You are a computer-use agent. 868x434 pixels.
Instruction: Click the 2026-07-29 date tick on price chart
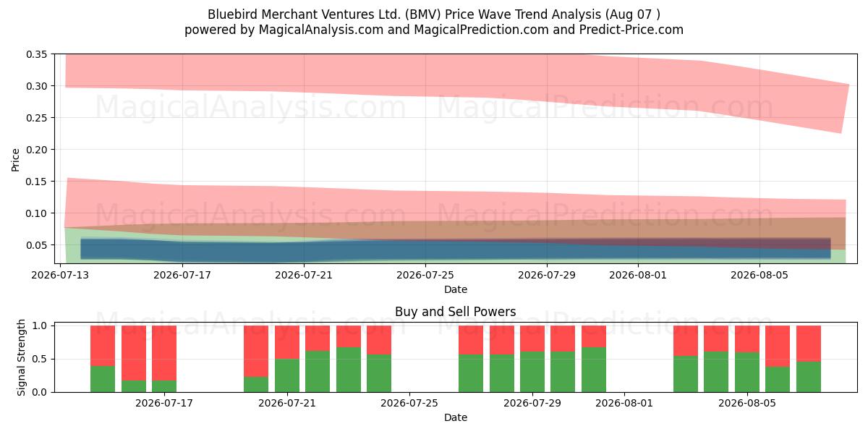[x=547, y=275]
